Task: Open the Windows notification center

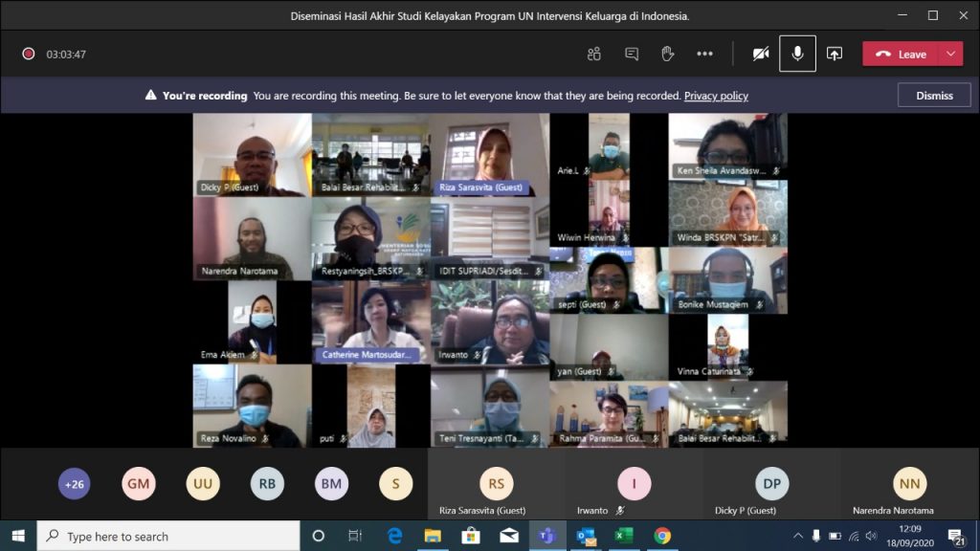Action: pyautogui.click(x=955, y=536)
